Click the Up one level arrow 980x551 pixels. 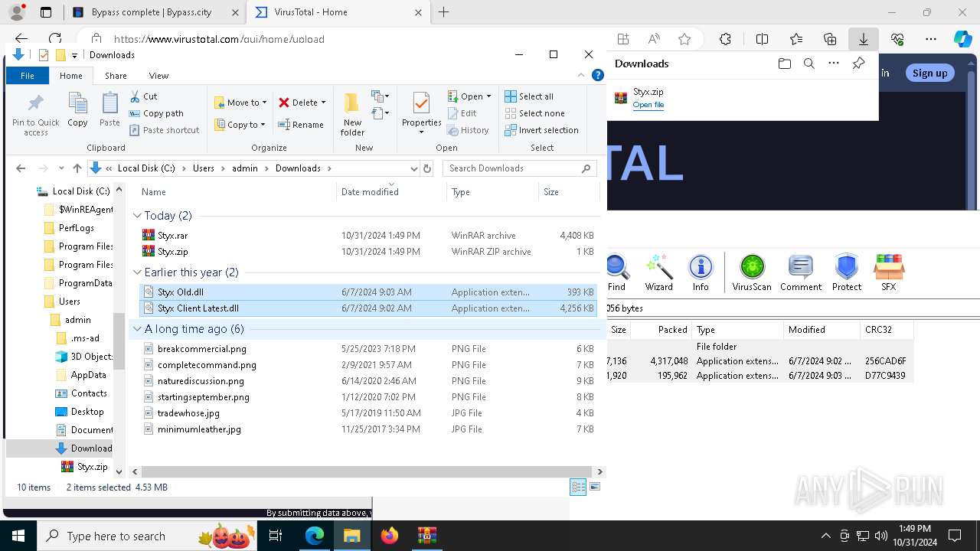(x=77, y=168)
